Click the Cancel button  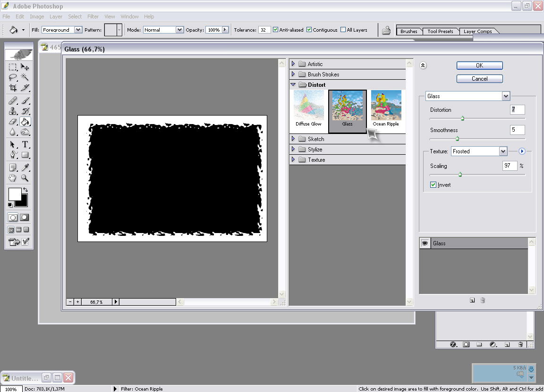pyautogui.click(x=479, y=79)
